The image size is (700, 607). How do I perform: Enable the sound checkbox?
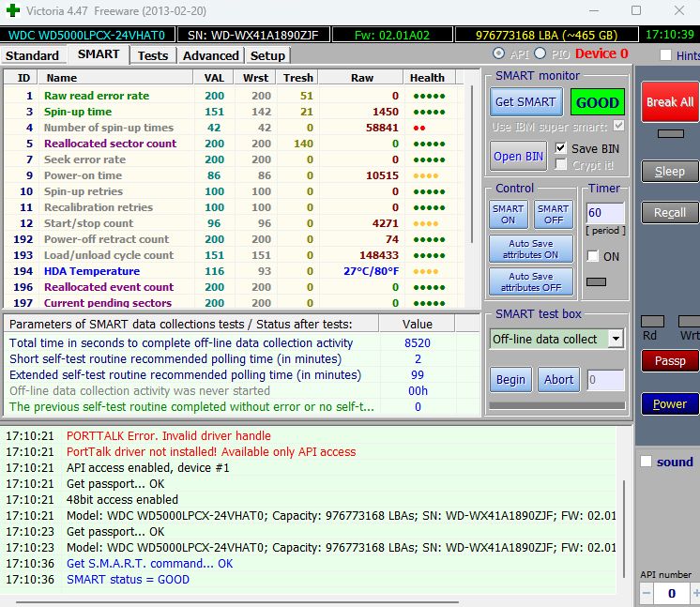point(646,462)
